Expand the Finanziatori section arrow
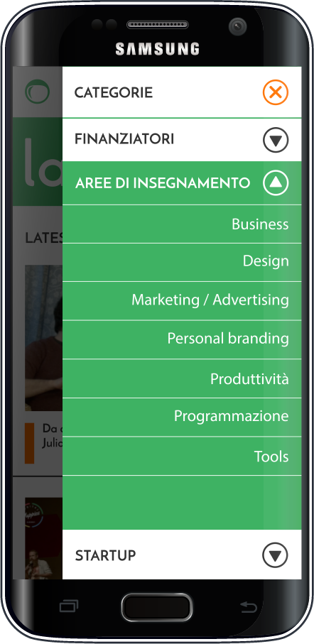The width and height of the screenshot is (314, 644). click(x=276, y=141)
